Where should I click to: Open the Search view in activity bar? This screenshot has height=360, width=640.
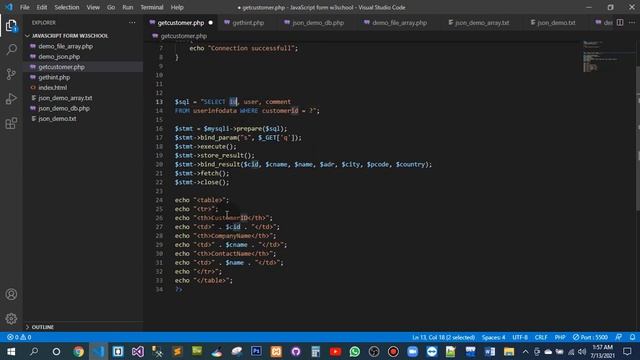coord(11,50)
